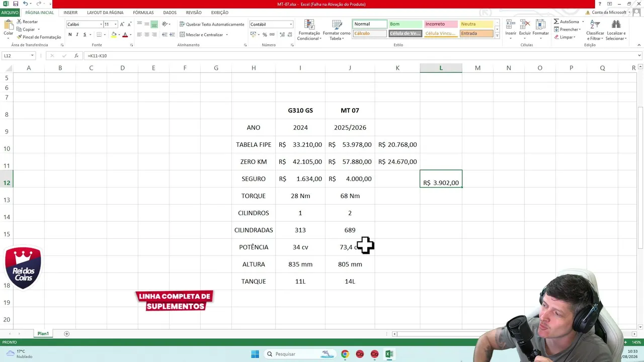Apply percent style format
The height and width of the screenshot is (362, 644).
265,35
